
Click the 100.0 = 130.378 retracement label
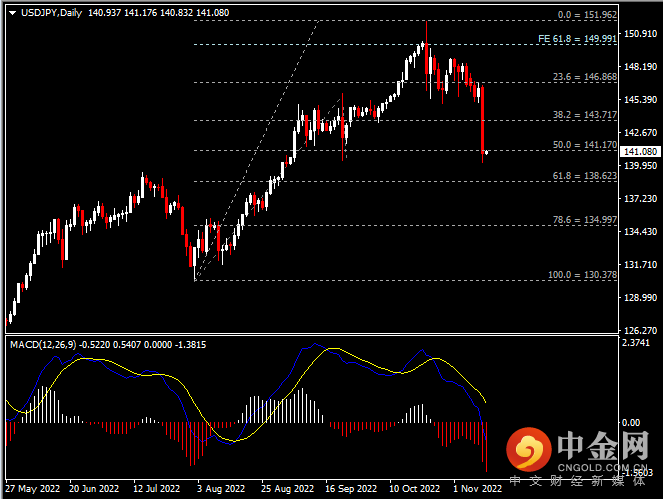click(x=582, y=274)
